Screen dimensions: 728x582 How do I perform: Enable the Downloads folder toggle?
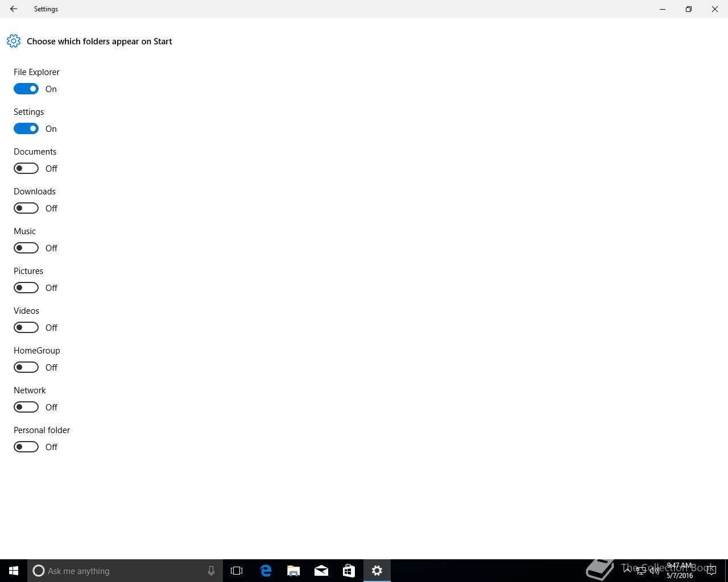(26, 208)
